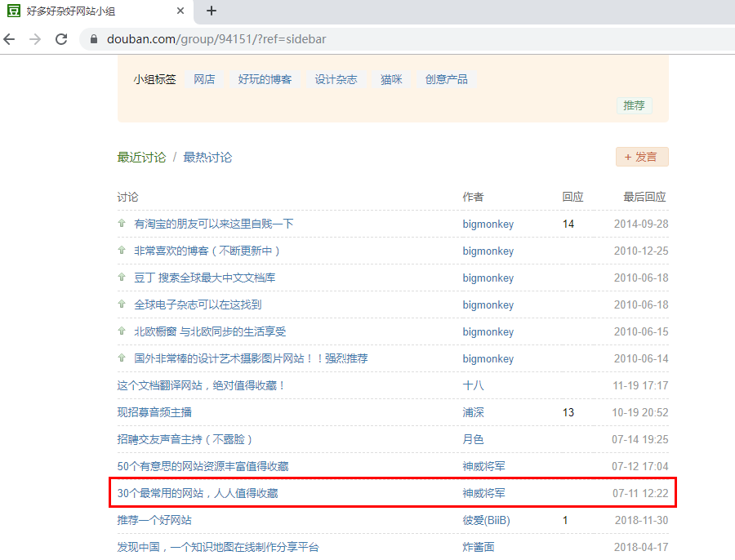
Task: Click reply count 13
Action: click(568, 413)
